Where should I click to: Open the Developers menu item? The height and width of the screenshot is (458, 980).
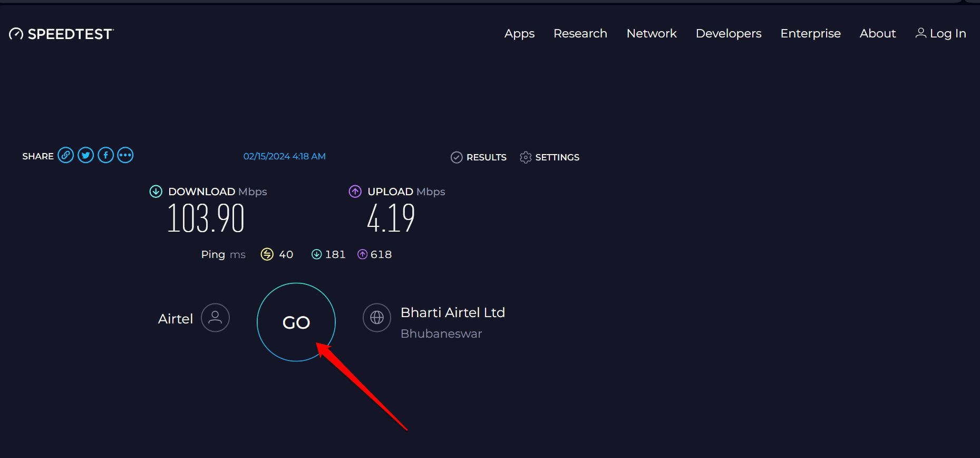pos(728,33)
